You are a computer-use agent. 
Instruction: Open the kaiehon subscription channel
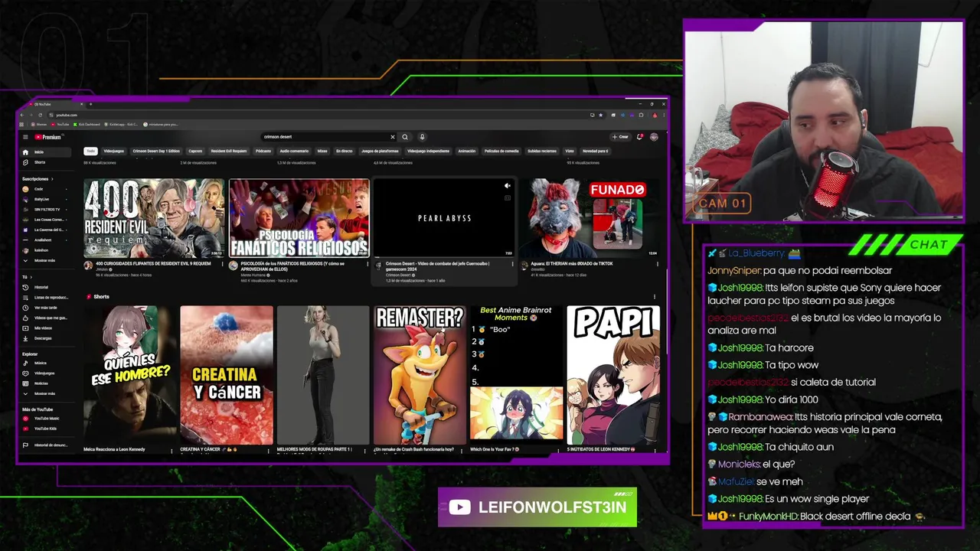click(x=46, y=250)
